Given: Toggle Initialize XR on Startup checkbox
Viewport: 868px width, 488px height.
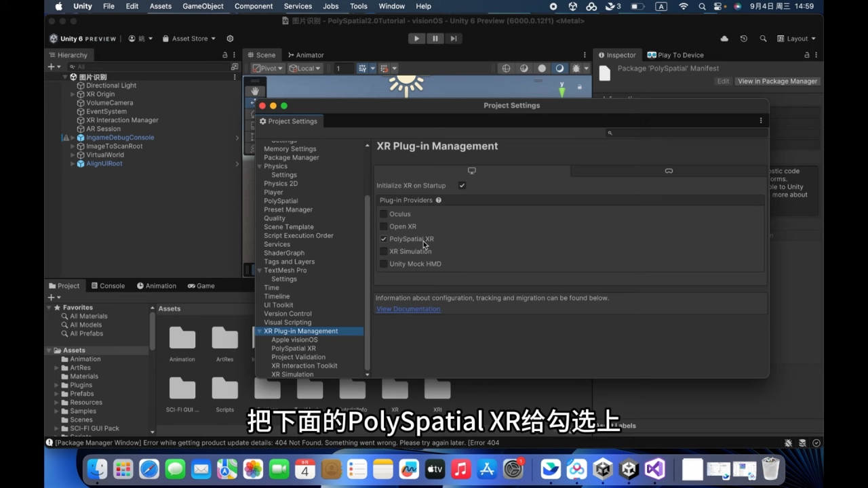Looking at the screenshot, I should (462, 186).
